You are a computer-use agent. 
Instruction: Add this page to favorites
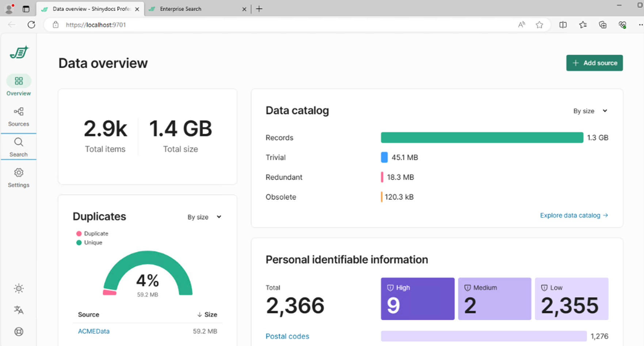click(x=539, y=25)
